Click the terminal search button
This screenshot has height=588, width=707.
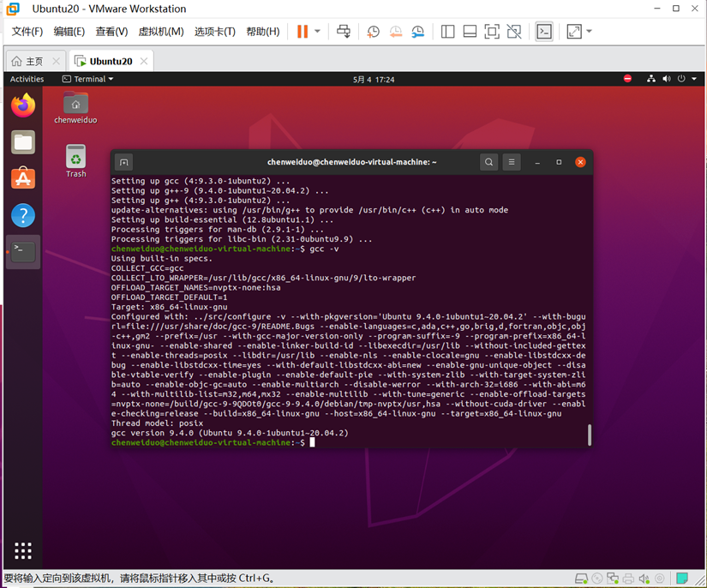click(x=488, y=162)
